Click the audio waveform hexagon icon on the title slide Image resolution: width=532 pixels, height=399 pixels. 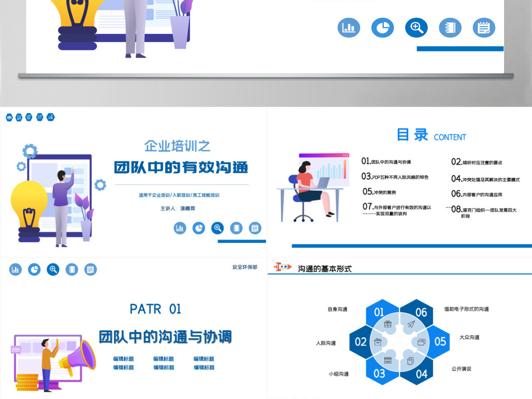(9, 117)
